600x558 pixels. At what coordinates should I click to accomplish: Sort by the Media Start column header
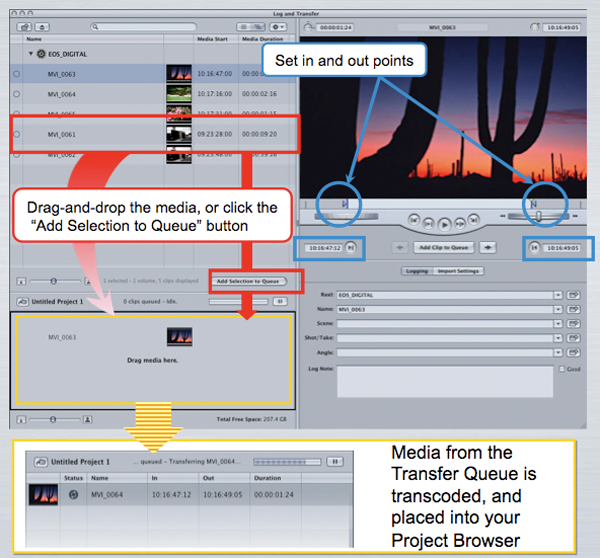[212, 39]
